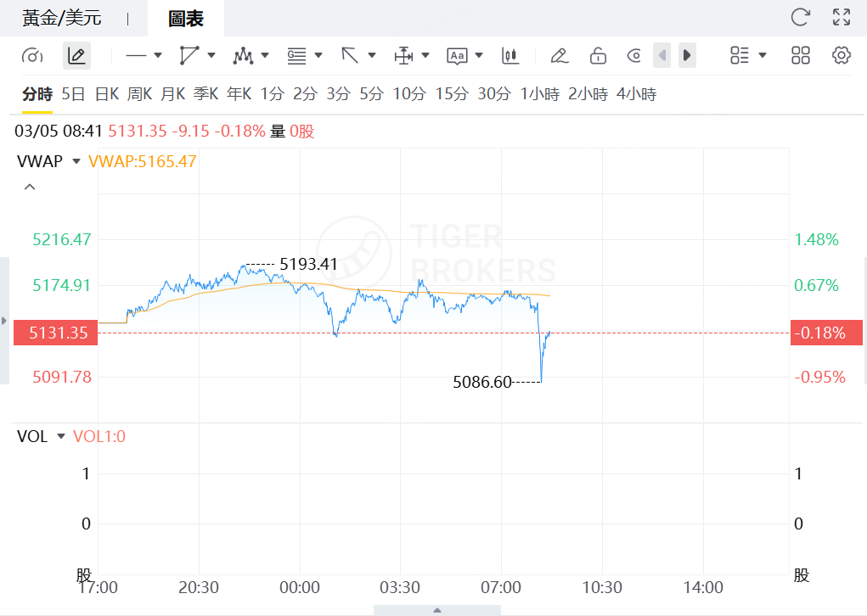Image resolution: width=867 pixels, height=616 pixels.
Task: Click the 黃金/美元 symbol title
Action: (62, 18)
